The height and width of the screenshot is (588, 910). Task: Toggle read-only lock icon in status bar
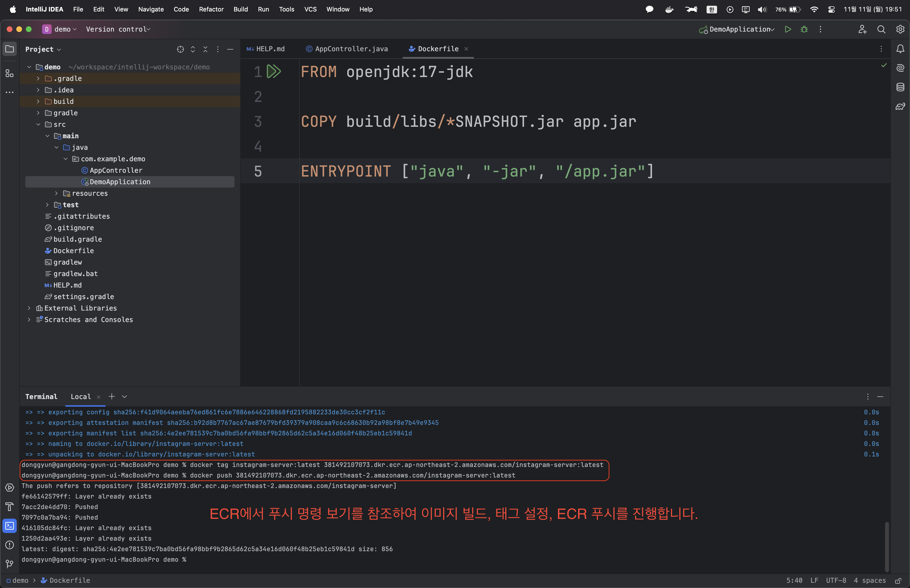tap(898, 581)
